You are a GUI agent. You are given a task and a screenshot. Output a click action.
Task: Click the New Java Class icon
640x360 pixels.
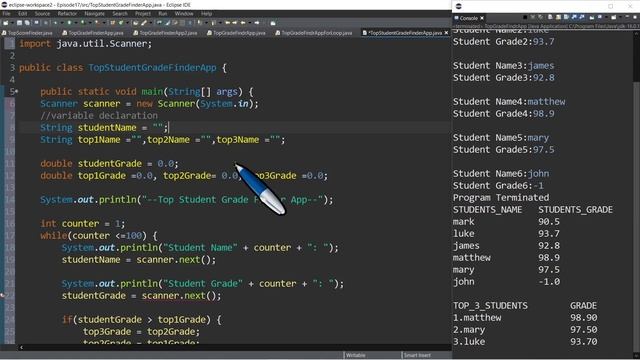pos(120,23)
